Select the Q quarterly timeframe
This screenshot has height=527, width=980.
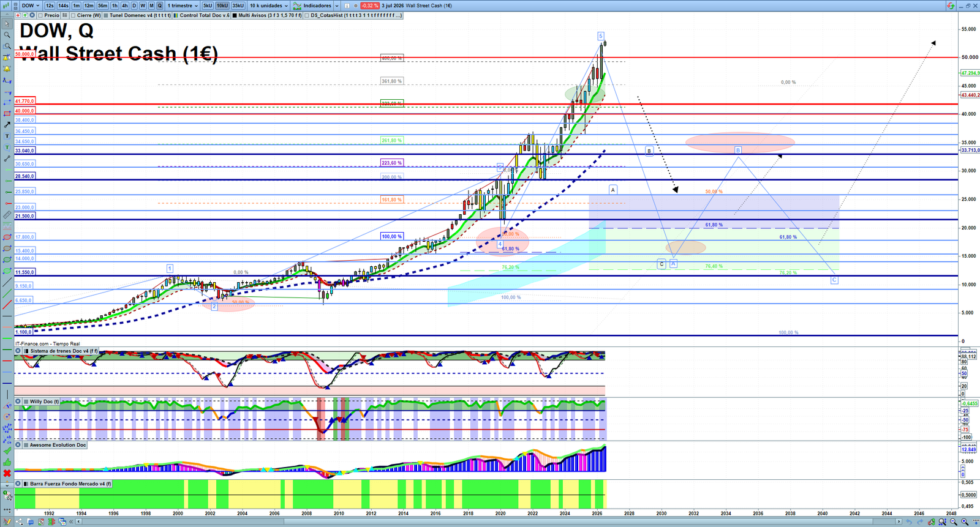pyautogui.click(x=160, y=6)
